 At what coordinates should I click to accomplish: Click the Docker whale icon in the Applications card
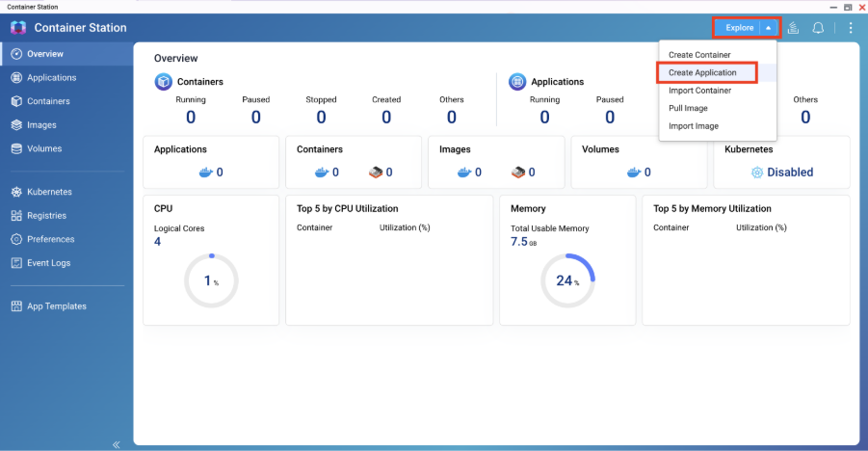206,172
